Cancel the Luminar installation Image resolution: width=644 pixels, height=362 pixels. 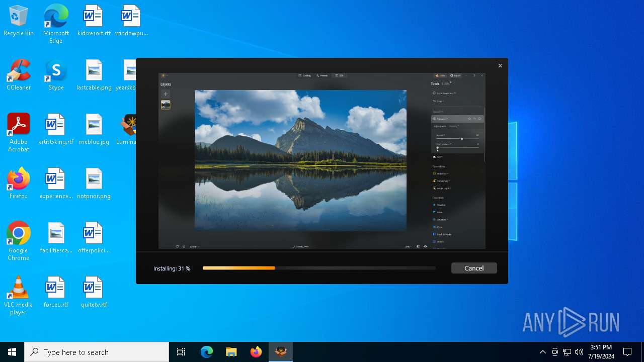[x=474, y=268]
